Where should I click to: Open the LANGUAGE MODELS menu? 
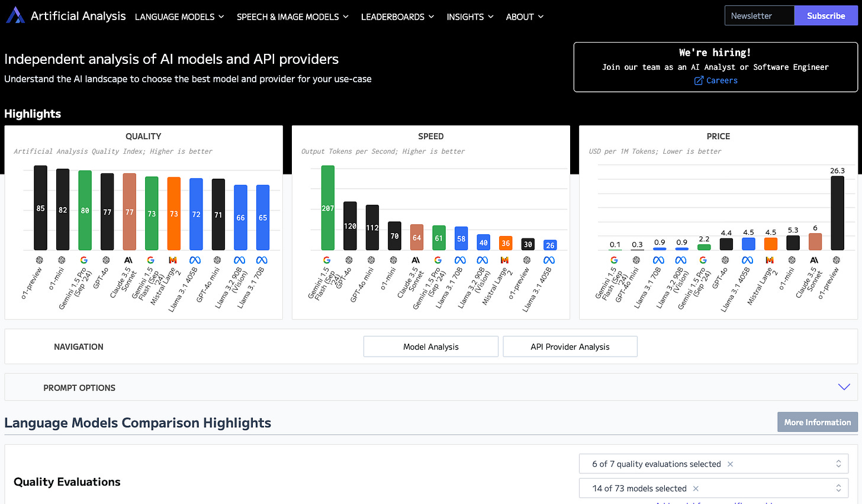[179, 17]
